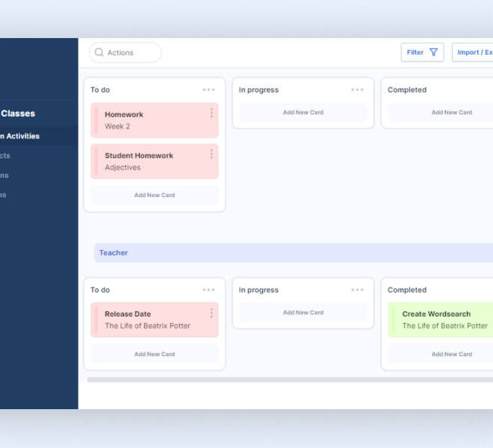Click the horizontal scrollbar at bottom
Screen dimensions: 493x448
(290, 379)
